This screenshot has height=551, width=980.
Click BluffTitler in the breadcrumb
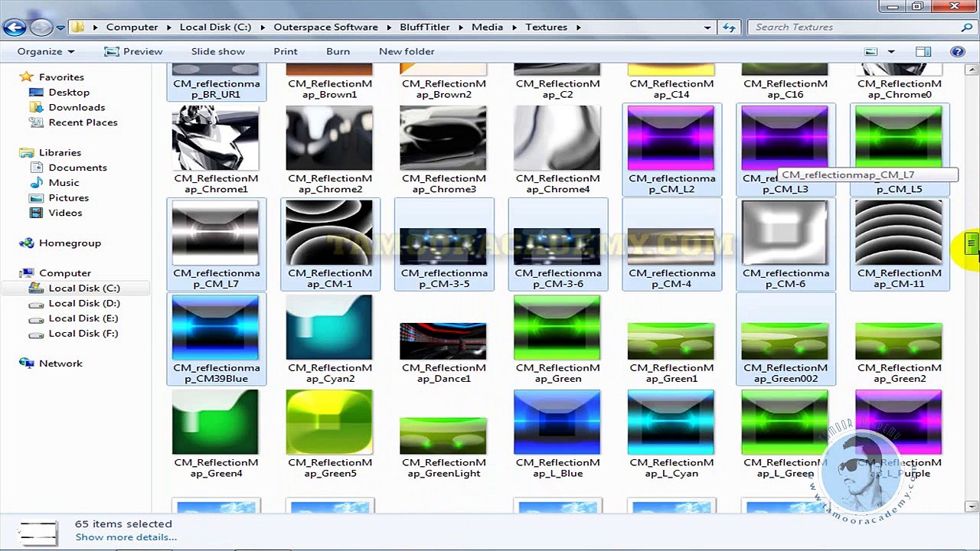(425, 27)
